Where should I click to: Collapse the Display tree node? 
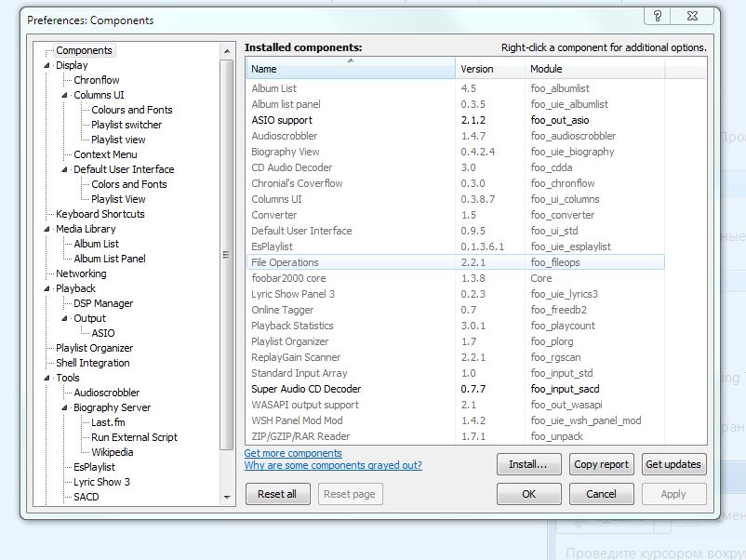[x=47, y=65]
